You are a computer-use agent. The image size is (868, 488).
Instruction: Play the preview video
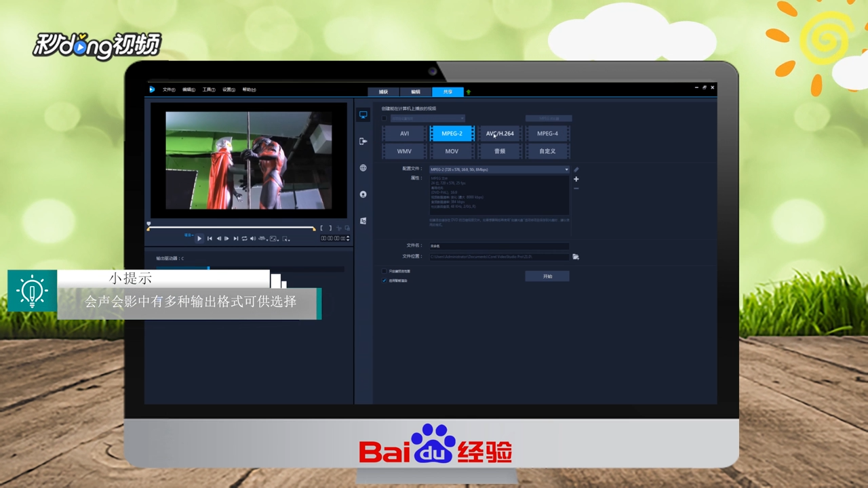tap(199, 239)
